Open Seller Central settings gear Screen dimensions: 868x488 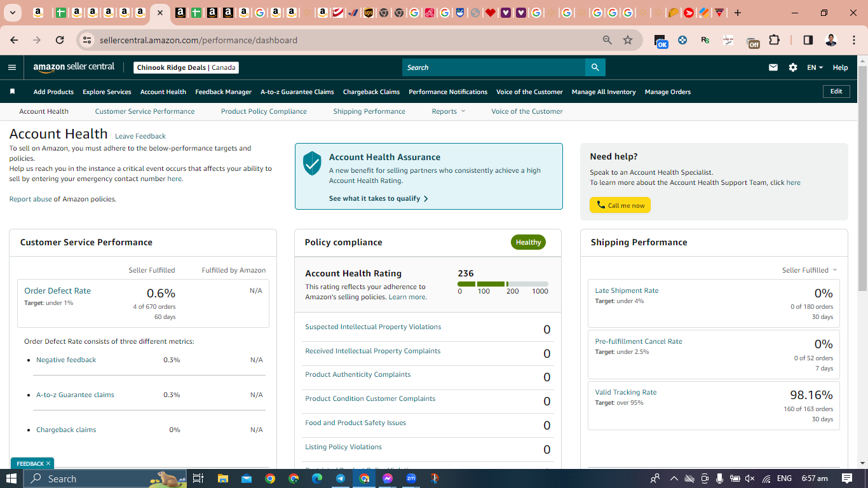[x=793, y=67]
